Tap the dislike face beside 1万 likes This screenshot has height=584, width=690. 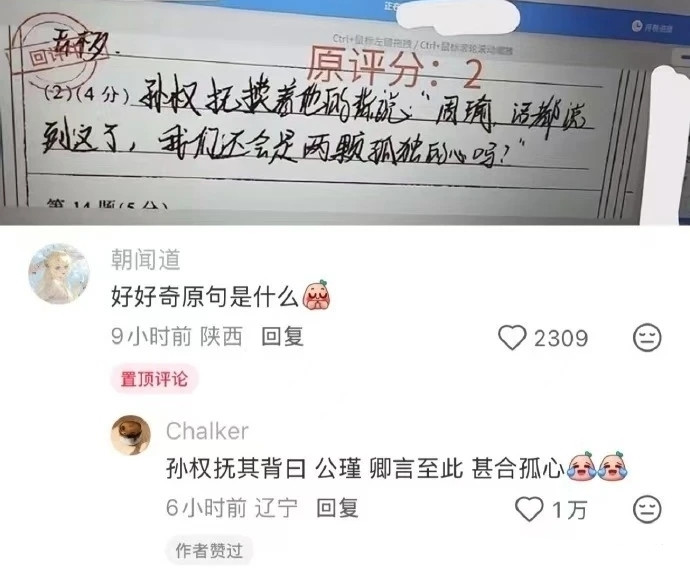(647, 509)
